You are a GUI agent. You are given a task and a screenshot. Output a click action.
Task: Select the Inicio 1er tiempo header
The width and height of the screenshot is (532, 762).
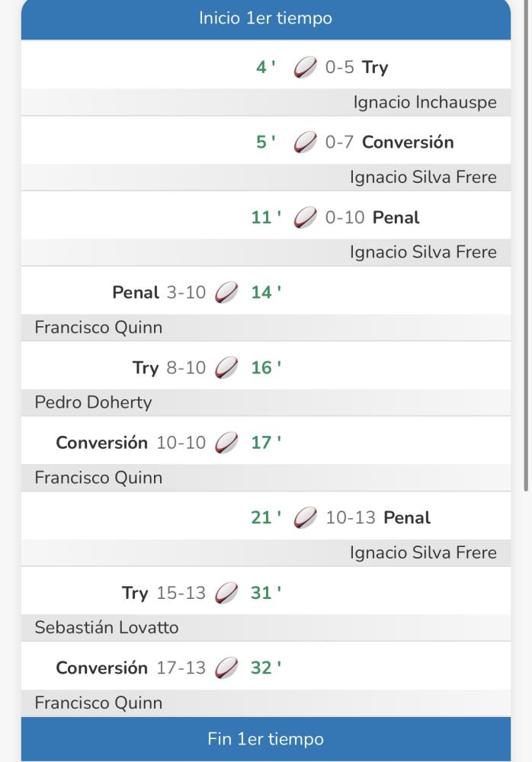(x=265, y=18)
